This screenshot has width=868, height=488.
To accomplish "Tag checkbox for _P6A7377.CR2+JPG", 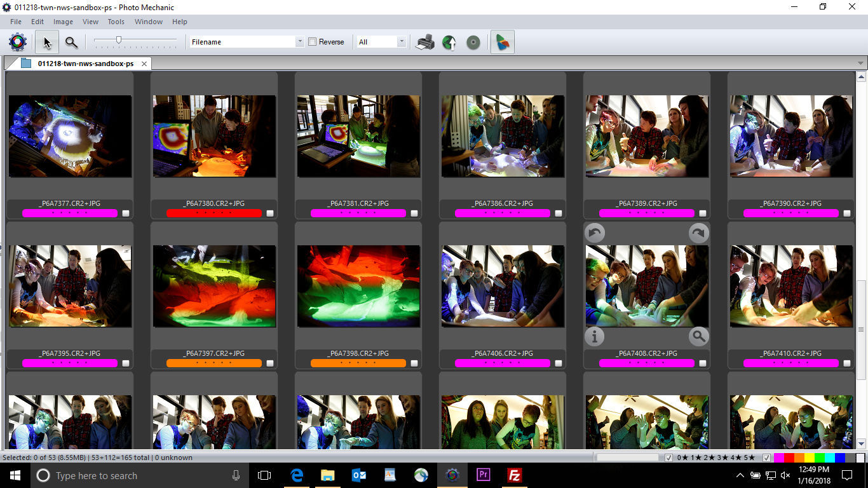I will (x=126, y=213).
